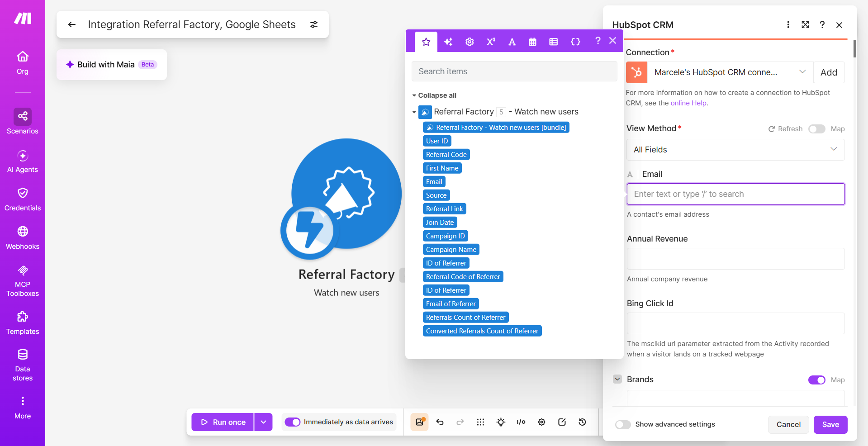Open HubSpot CRM three-dot options menu
This screenshot has width=868, height=446.
point(788,24)
